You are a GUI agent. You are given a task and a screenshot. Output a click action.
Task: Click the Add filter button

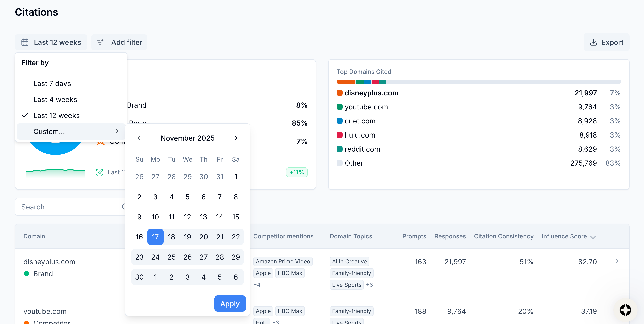(x=119, y=42)
